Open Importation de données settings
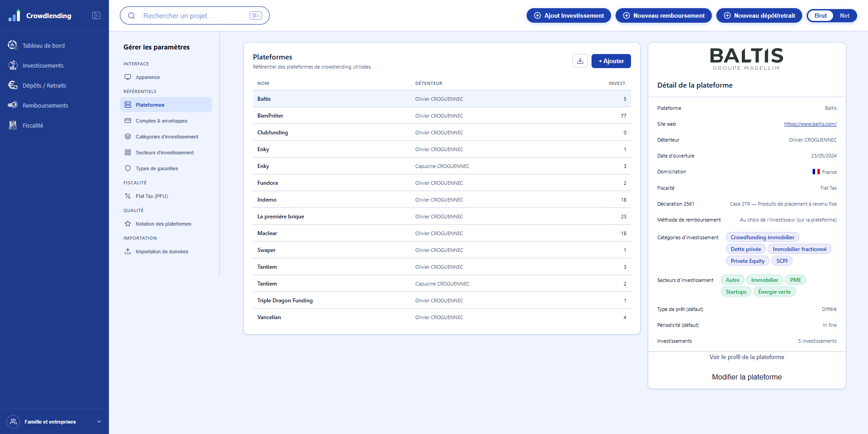 click(x=166, y=252)
